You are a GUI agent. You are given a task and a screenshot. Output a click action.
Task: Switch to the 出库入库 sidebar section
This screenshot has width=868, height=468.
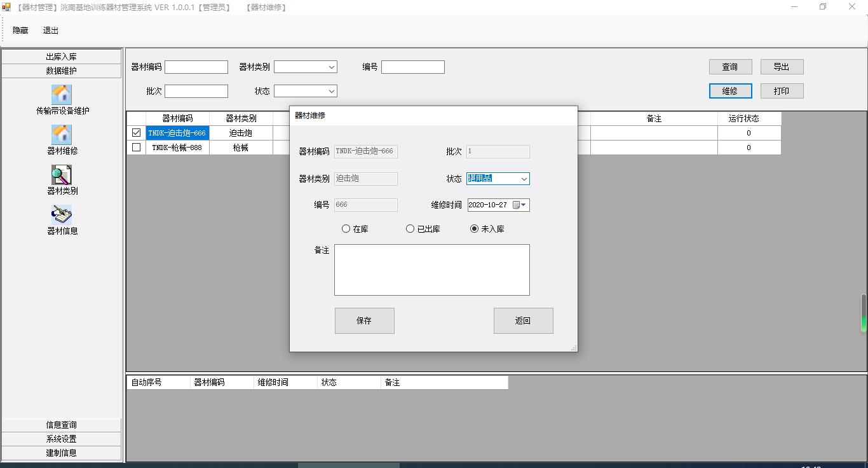click(62, 57)
